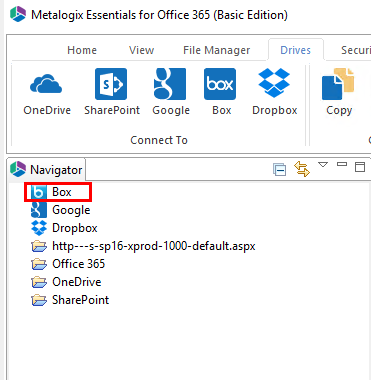Select the Drives ribbon tab
The image size is (371, 380).
pyautogui.click(x=295, y=50)
